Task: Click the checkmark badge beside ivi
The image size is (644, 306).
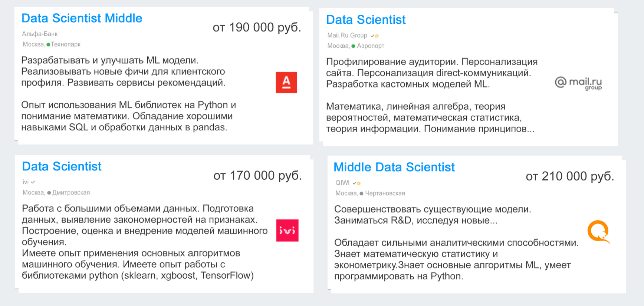Action: [33, 182]
